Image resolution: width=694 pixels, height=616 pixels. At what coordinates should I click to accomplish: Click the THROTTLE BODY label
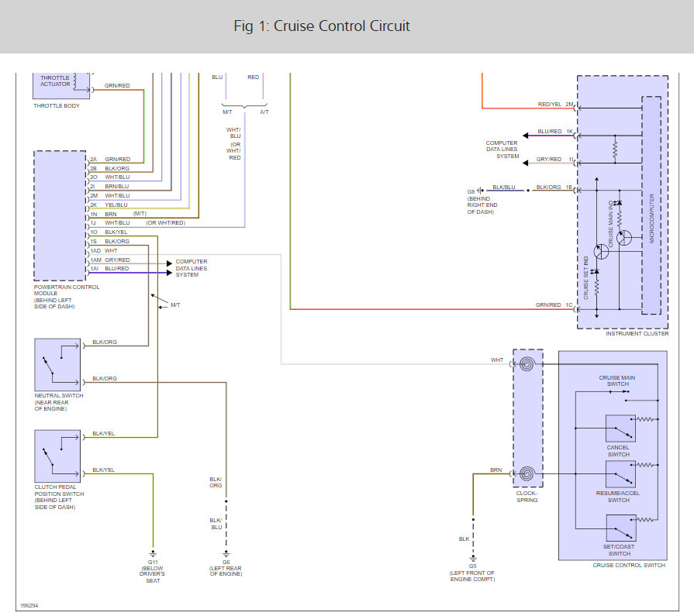click(57, 105)
